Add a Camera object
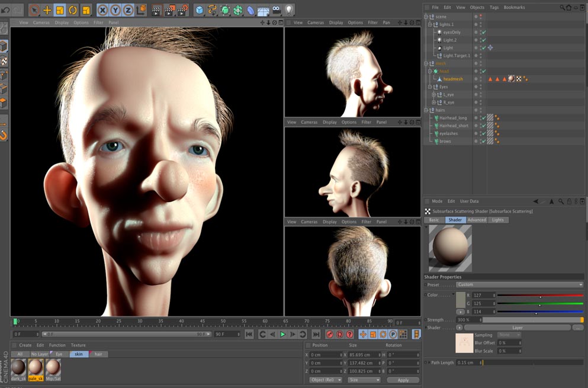Image resolution: width=588 pixels, height=388 pixels. click(x=277, y=9)
